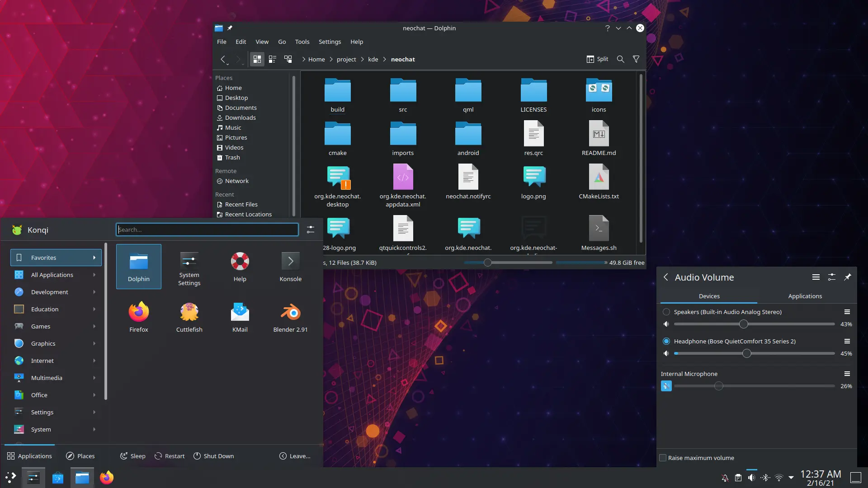This screenshot has height=488, width=868.
Task: Click the Help button in Konqi launcher
Action: click(x=240, y=265)
